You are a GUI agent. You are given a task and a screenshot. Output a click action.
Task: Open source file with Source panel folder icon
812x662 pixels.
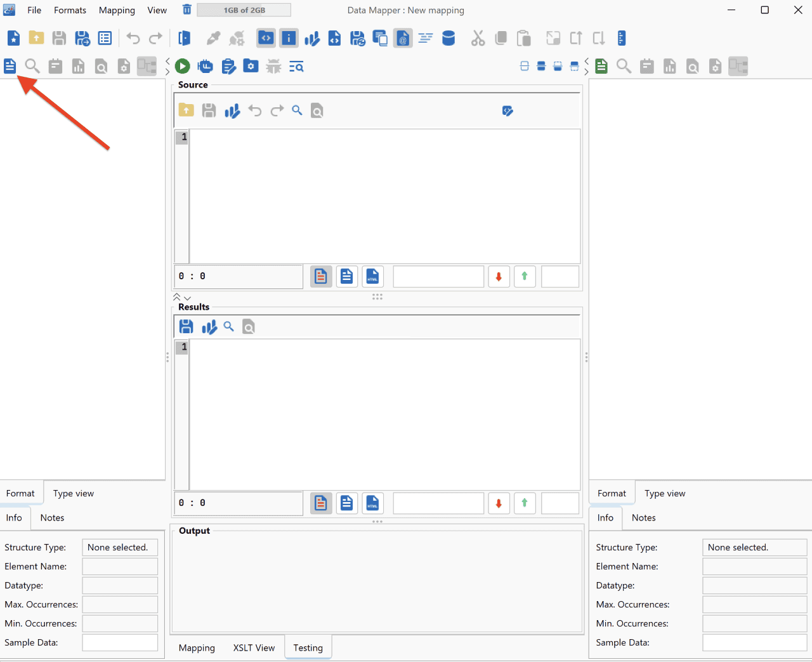[x=186, y=110]
